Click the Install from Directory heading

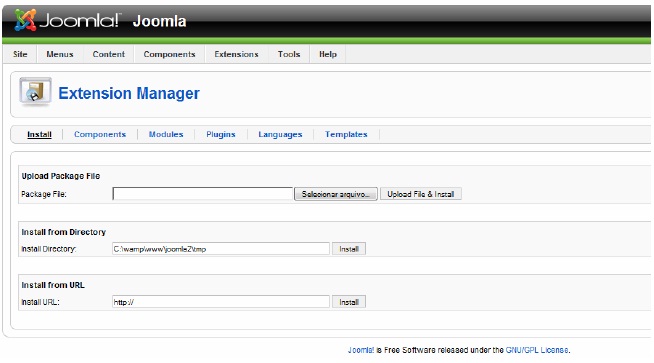click(63, 232)
